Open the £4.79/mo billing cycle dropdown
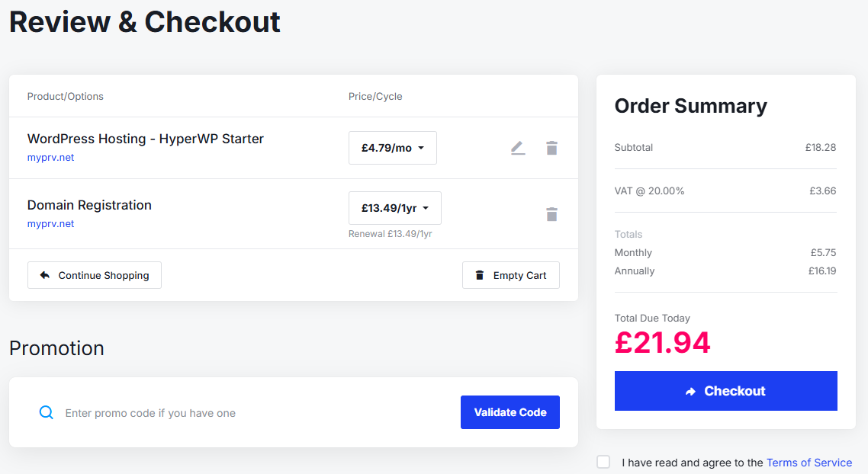The image size is (868, 474). pyautogui.click(x=392, y=148)
